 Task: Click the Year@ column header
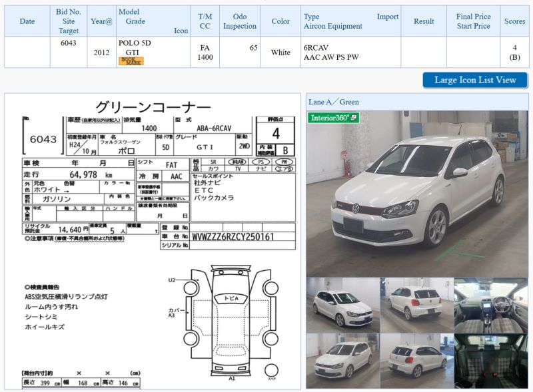coord(102,21)
